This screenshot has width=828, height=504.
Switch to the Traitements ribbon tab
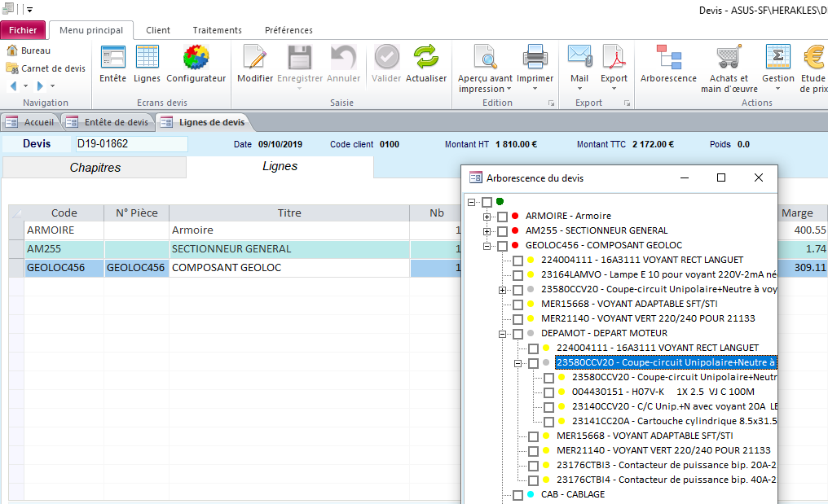217,30
